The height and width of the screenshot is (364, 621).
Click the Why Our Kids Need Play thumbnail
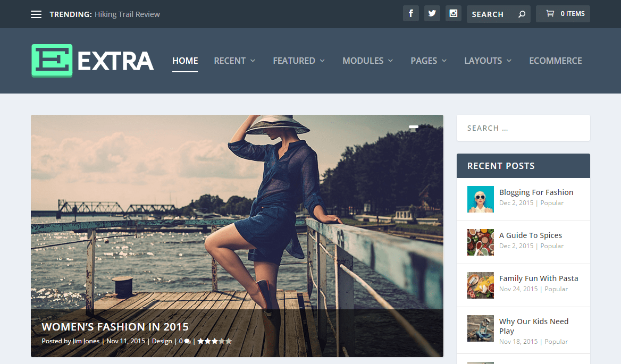(x=481, y=328)
